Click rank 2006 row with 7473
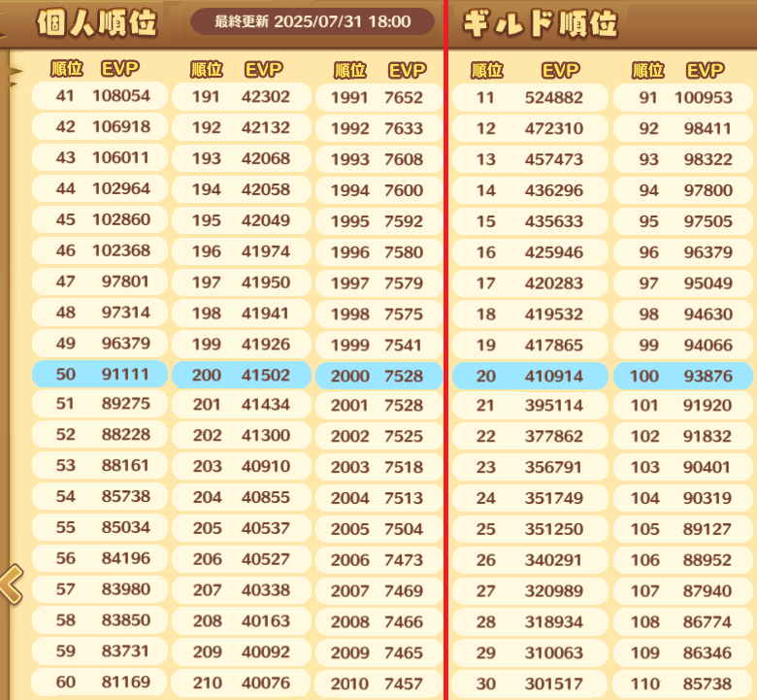 378,560
